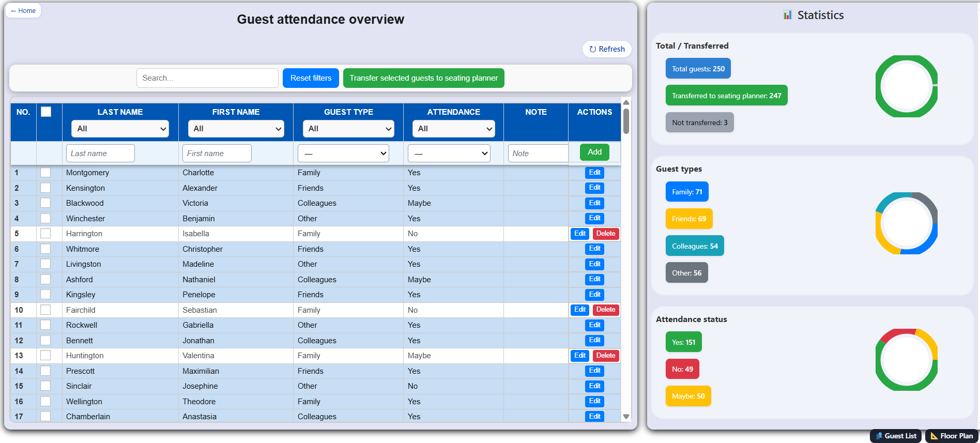This screenshot has width=980, height=443.
Task: Click the Friends: 69 badge
Action: click(x=689, y=219)
